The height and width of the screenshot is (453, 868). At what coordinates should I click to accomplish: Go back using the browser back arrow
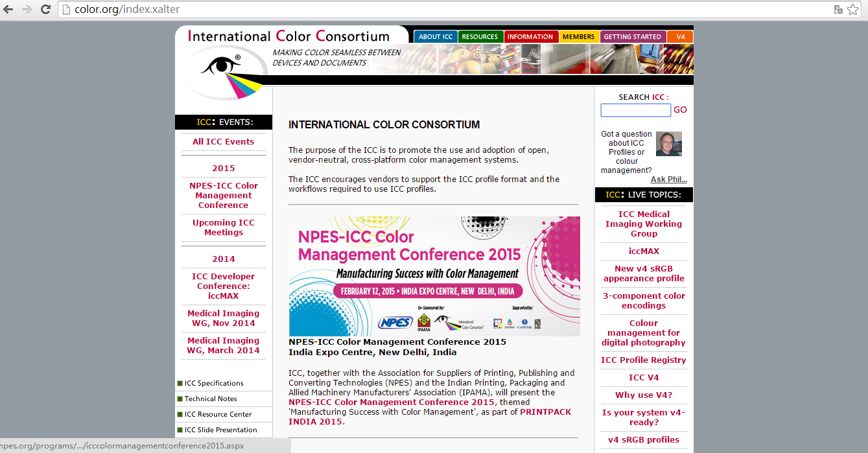pos(9,10)
